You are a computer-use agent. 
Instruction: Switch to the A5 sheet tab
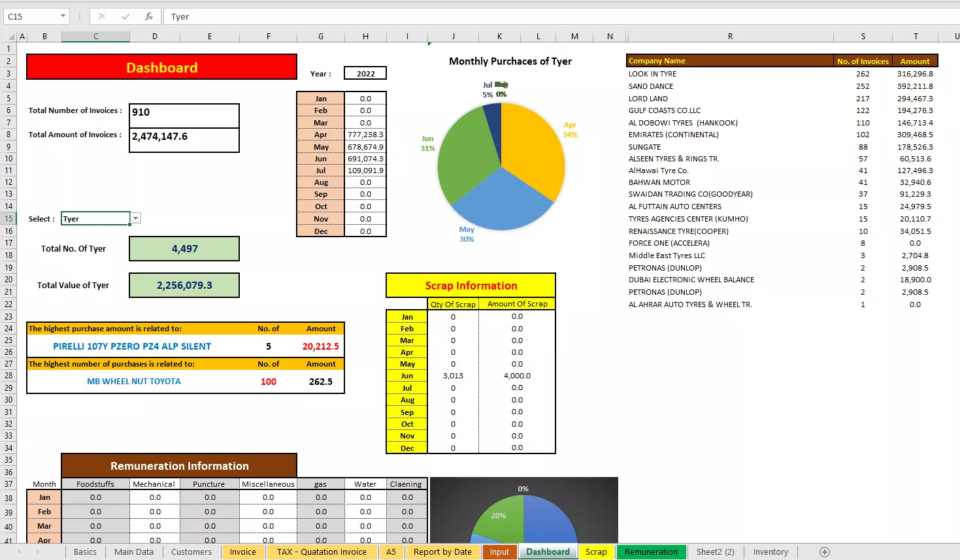tap(391, 552)
